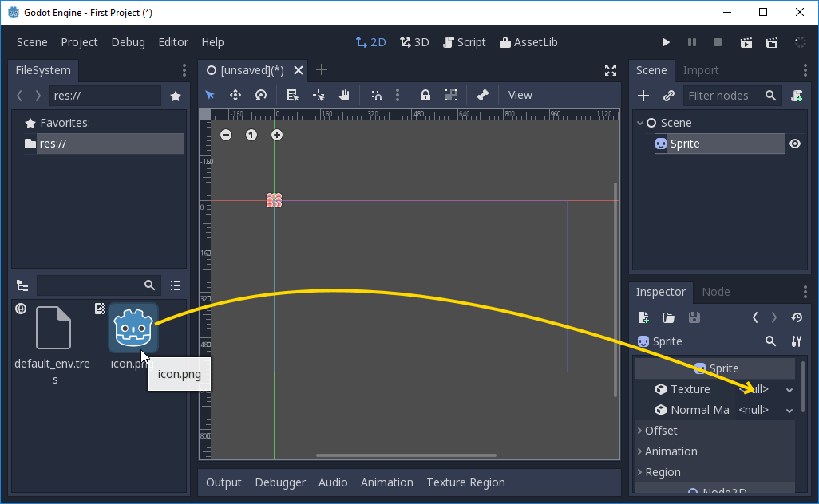
Task: Expand the Region section
Action: tap(715, 472)
